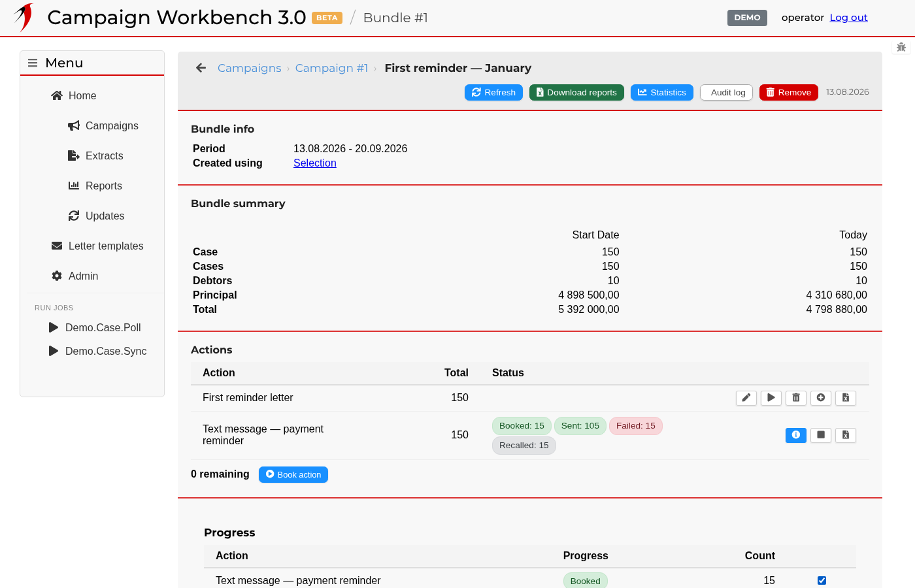Open Admin in the sidebar menu
Image resolution: width=915 pixels, height=588 pixels.
point(75,276)
